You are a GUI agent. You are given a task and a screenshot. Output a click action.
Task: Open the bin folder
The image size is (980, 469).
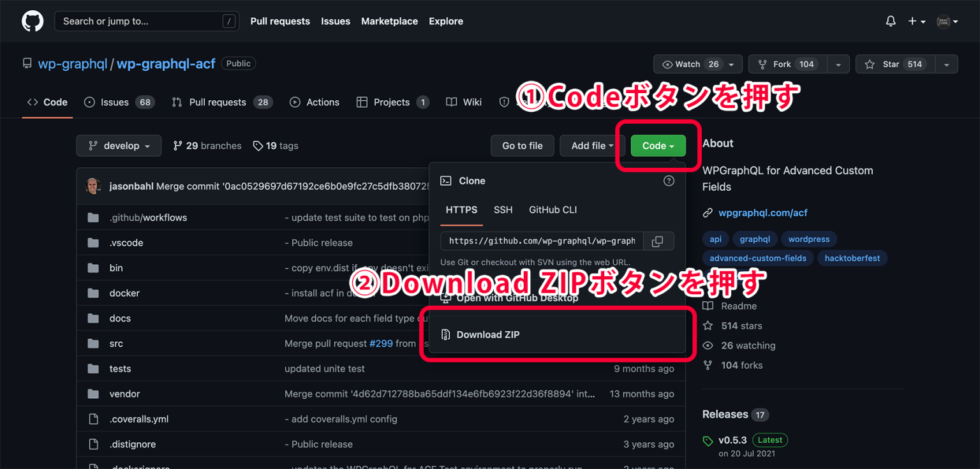115,268
